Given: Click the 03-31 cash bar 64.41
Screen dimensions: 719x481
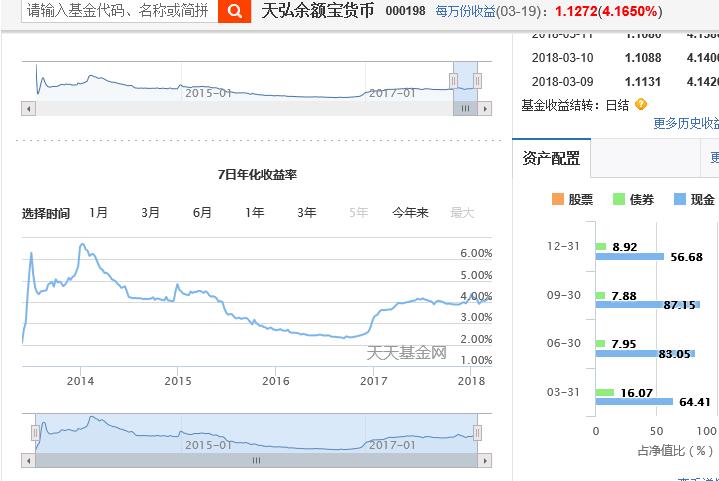Looking at the screenshot, I should click(x=634, y=402).
